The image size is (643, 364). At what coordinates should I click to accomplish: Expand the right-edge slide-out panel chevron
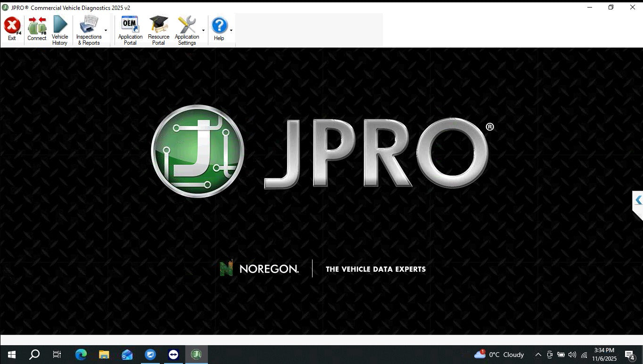point(639,199)
